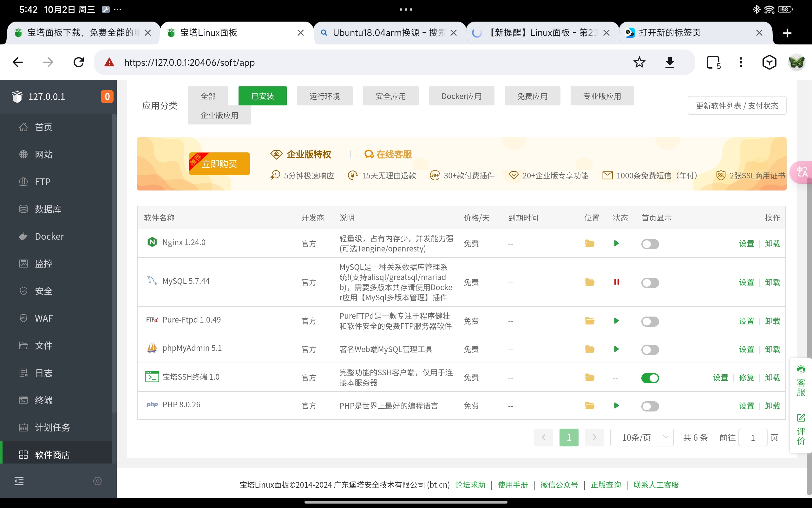Open the 使用手册 footer link

point(513,485)
